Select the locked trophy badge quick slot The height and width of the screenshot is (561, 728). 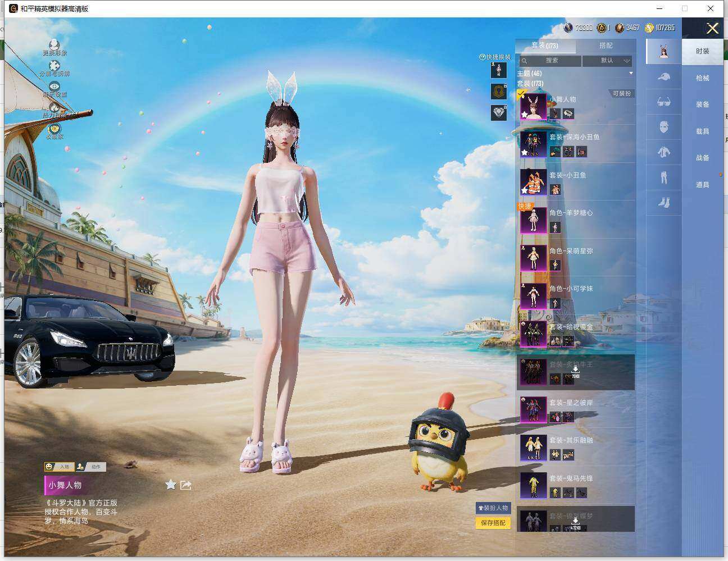(x=498, y=91)
